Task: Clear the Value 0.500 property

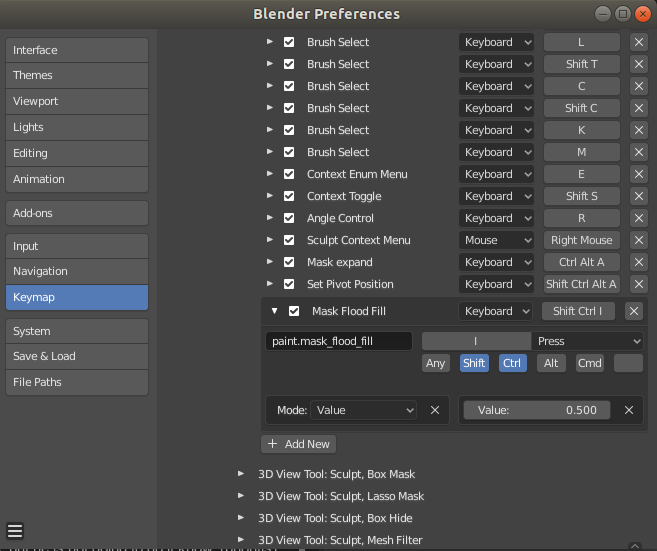Action: point(629,410)
